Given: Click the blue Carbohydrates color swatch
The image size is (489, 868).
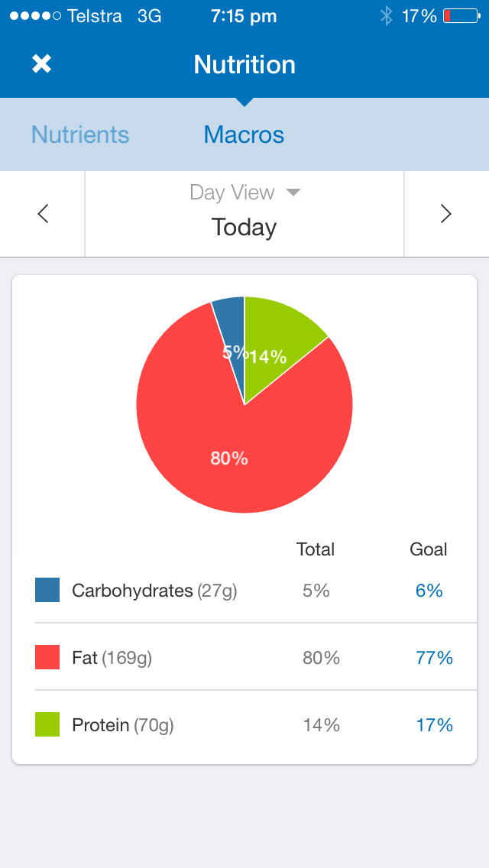Looking at the screenshot, I should tap(47, 590).
